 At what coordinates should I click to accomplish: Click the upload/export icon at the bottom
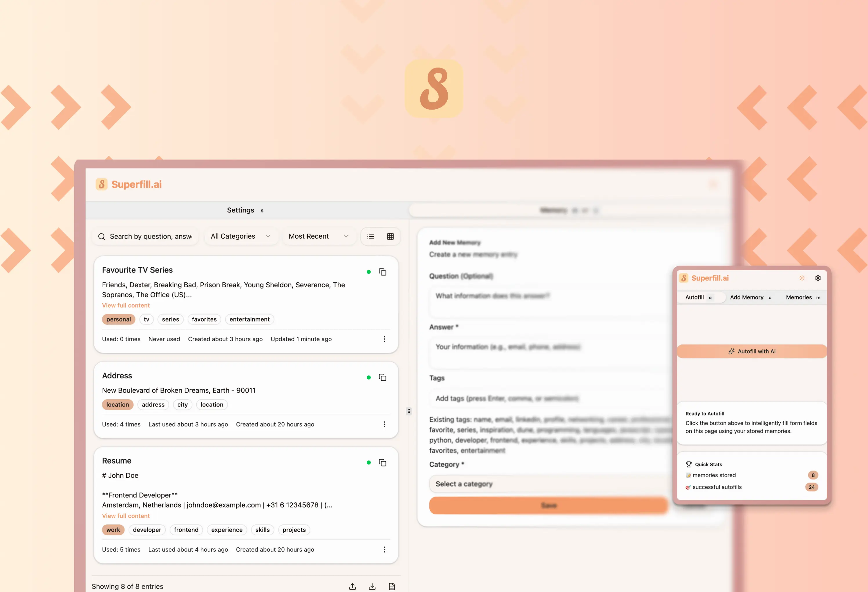pos(352,586)
